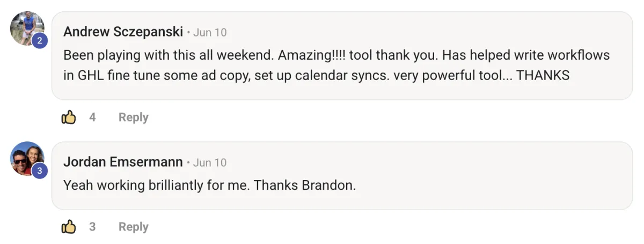The width and height of the screenshot is (644, 244).
Task: Click the Jun 10 date on Jordan's comment
Action: click(x=210, y=162)
